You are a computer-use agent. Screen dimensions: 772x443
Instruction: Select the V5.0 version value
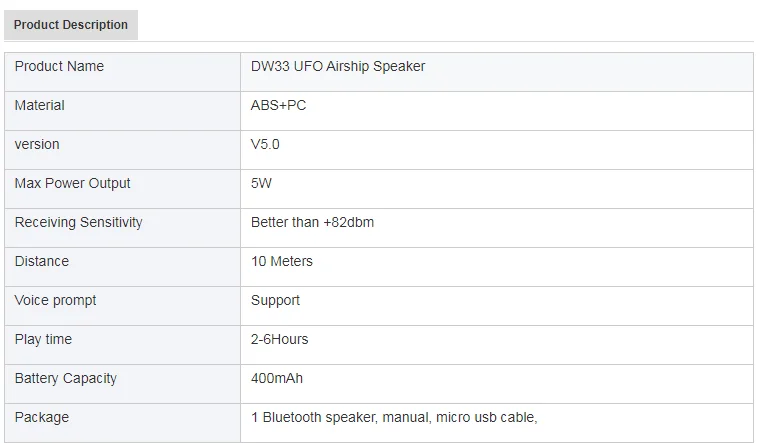pos(265,145)
